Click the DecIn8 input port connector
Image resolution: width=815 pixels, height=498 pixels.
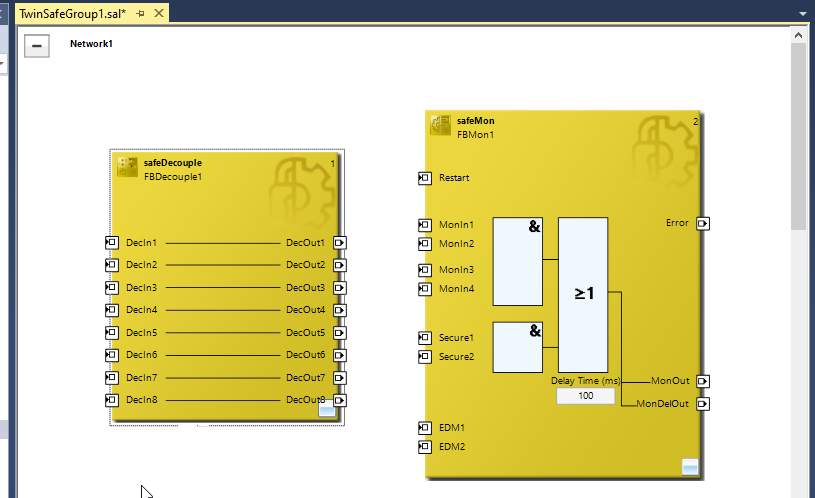pyautogui.click(x=112, y=400)
